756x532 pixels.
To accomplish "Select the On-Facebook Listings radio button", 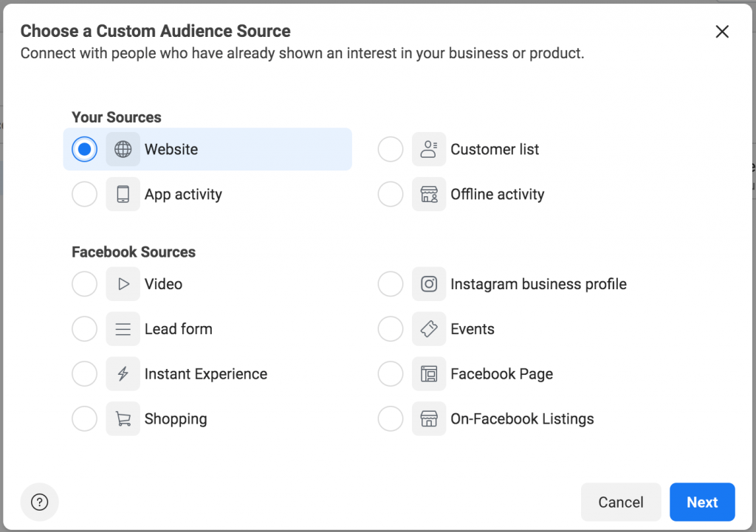I will click(391, 419).
